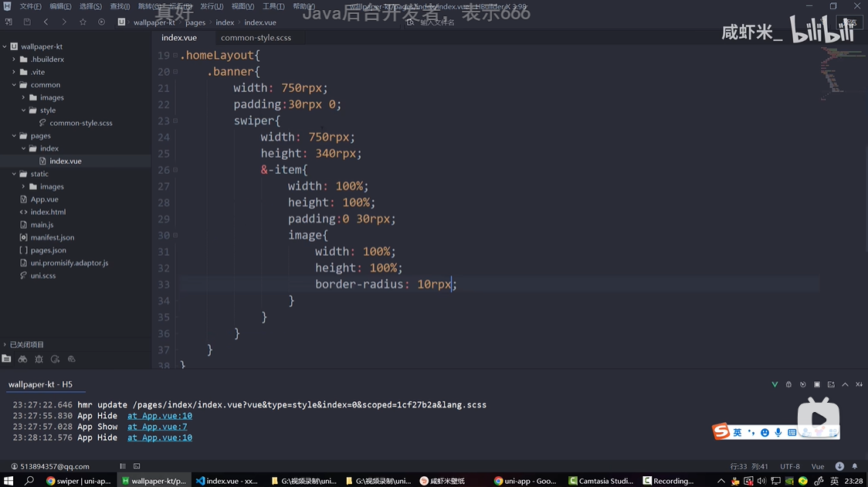Expand the .hbuilderx folder
868x487 pixels.
(x=14, y=60)
